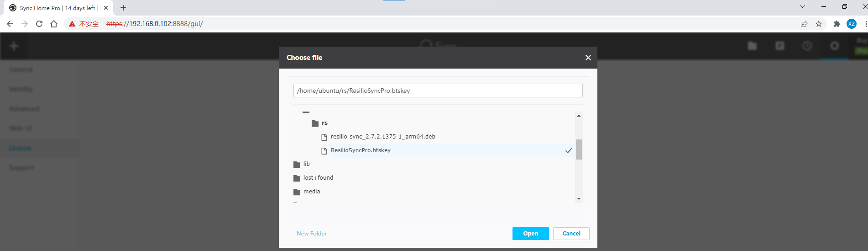Viewport: 868px width, 251px height.
Task: Open the rs folder
Action: pyautogui.click(x=324, y=123)
